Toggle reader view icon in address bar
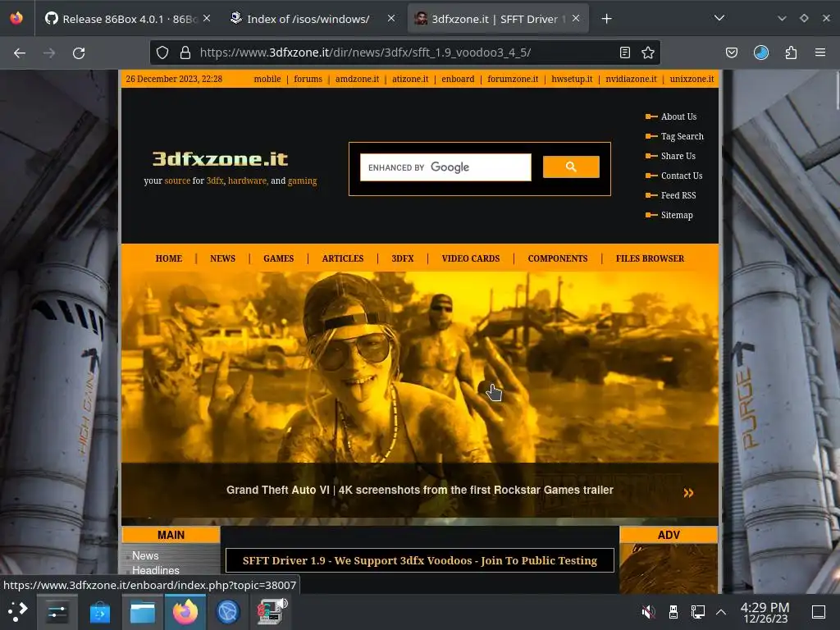Image resolution: width=840 pixels, height=630 pixels. click(624, 52)
